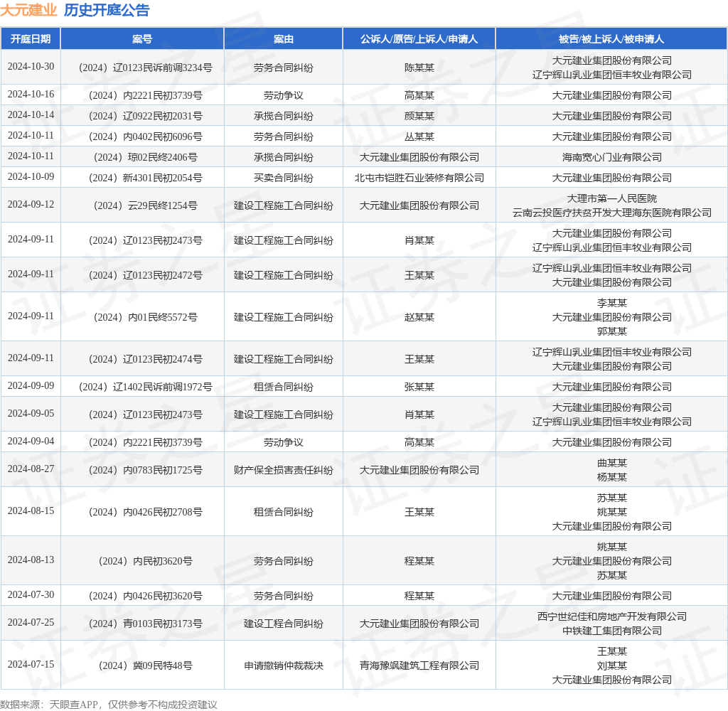Click plaintiff 青海豫飒建筑工程有限公司

(x=419, y=666)
